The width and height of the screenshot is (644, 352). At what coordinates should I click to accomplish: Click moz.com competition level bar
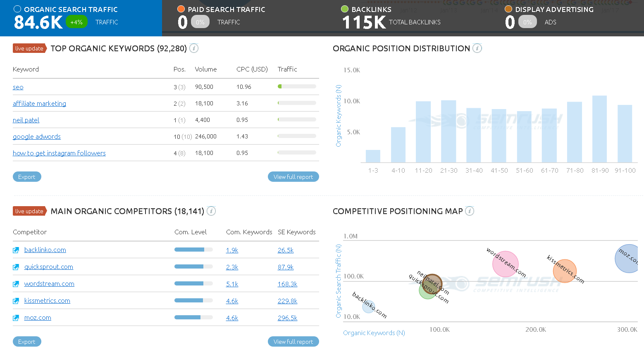click(193, 317)
